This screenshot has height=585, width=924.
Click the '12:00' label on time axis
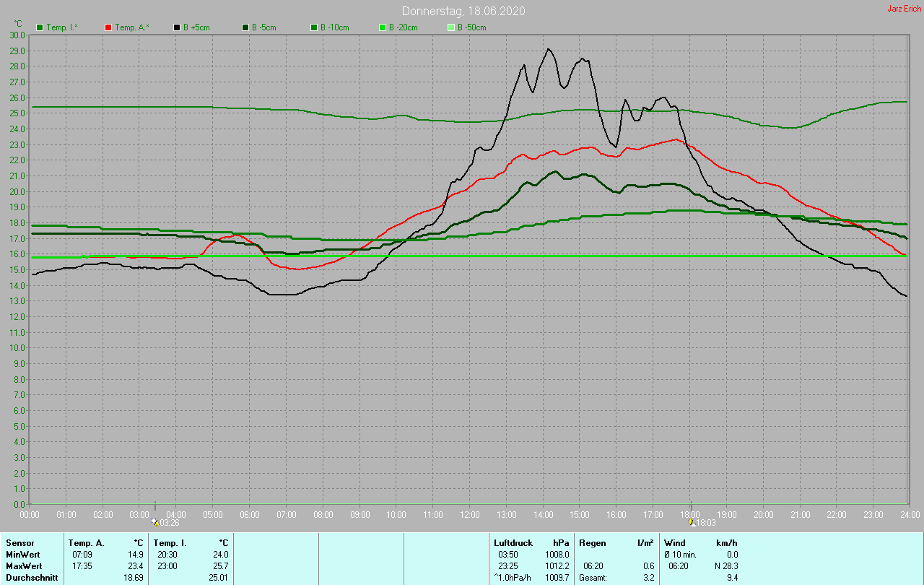tap(470, 514)
